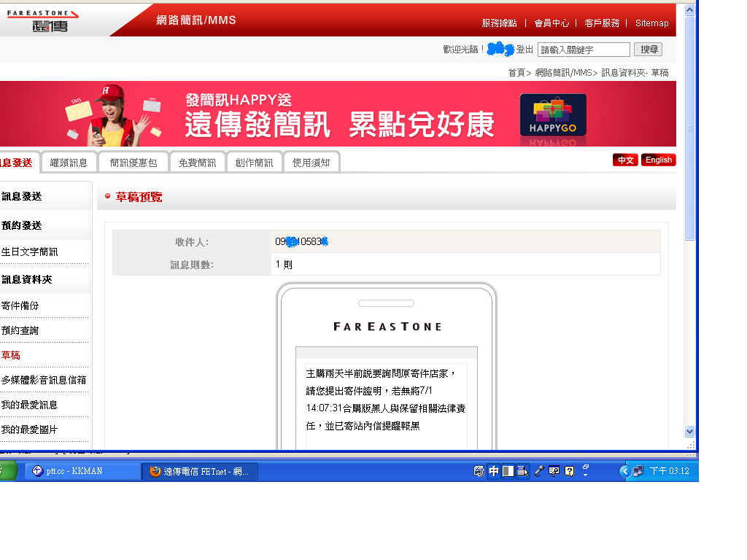Screen dimensions: 747x560
Task: Open the 罐頭訊息 tab
Action: click(69, 163)
